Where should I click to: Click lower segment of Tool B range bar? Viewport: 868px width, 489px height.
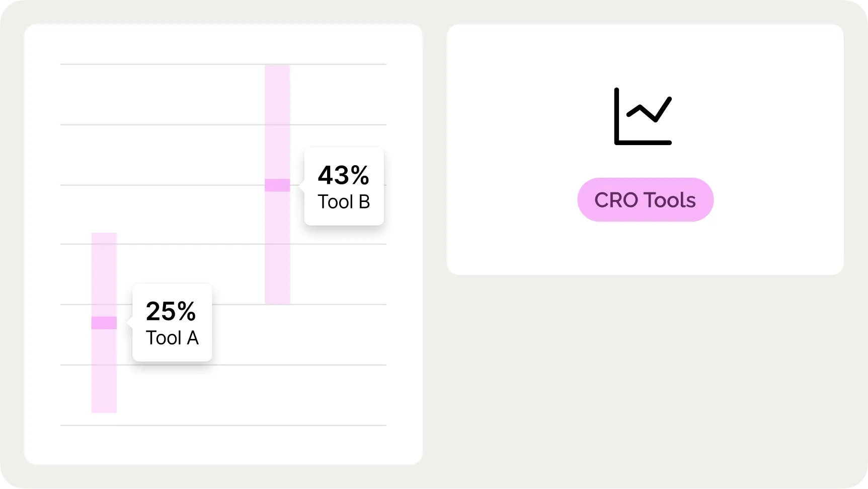(277, 248)
